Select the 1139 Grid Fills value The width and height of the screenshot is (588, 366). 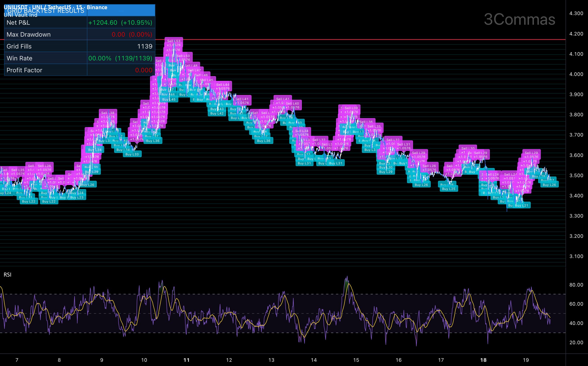pos(145,46)
